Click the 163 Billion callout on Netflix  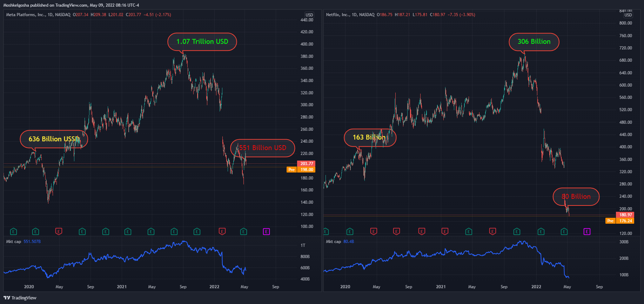click(370, 137)
